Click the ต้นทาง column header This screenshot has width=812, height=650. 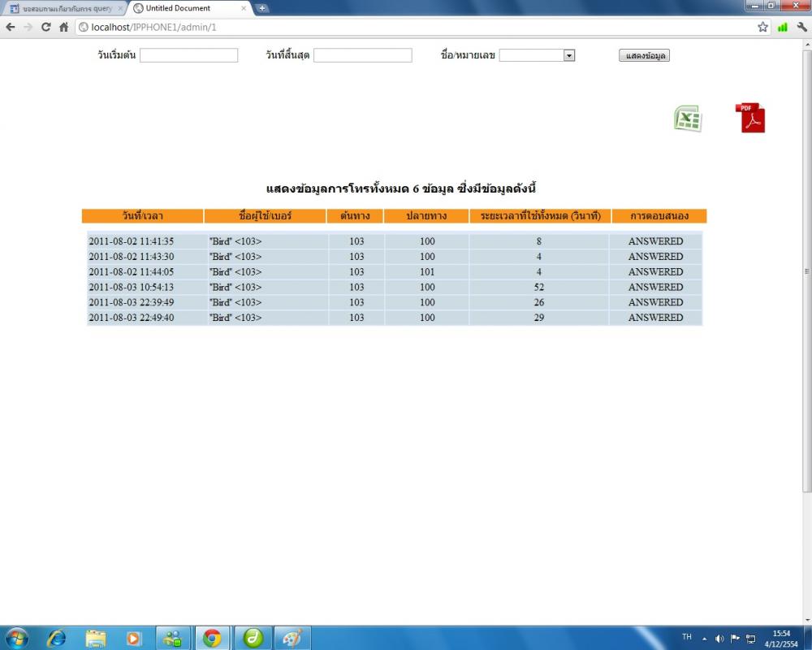click(x=356, y=215)
